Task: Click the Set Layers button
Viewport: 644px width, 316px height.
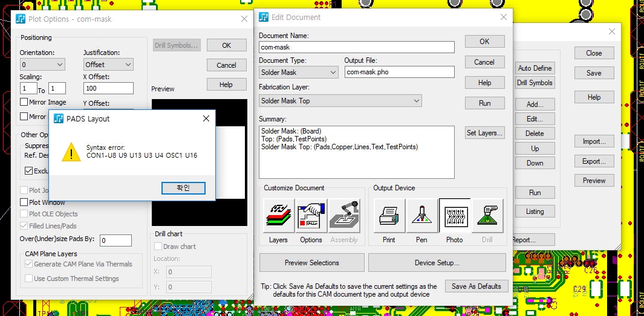Action: pos(484,133)
